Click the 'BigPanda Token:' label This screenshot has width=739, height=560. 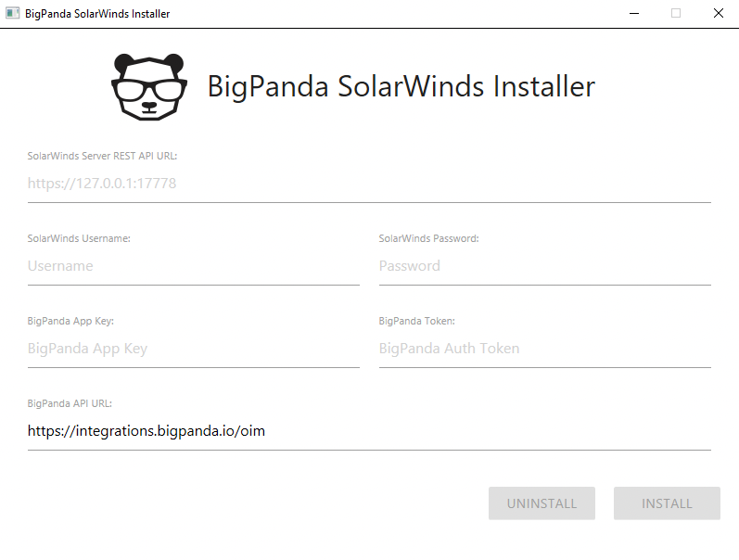tap(416, 321)
